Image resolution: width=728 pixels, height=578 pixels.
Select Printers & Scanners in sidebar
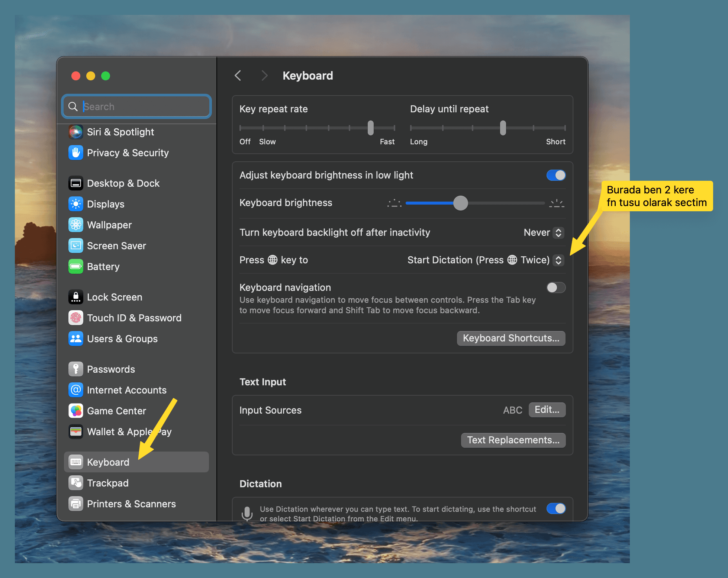tap(131, 504)
